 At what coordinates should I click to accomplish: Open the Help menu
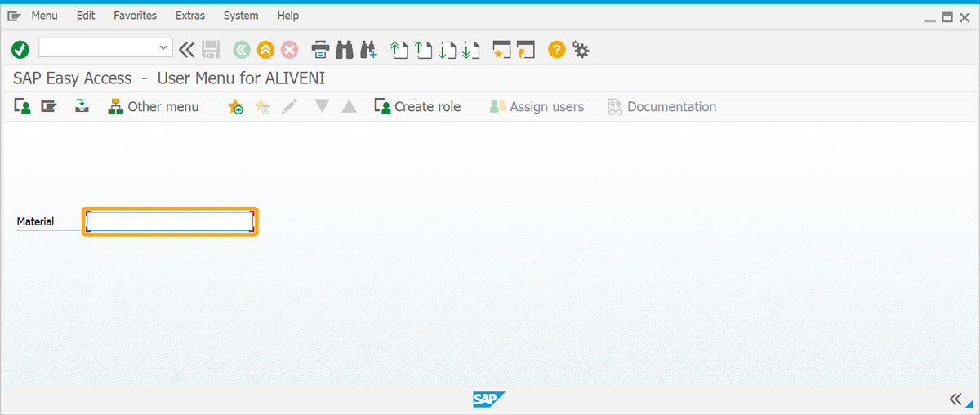point(288,16)
